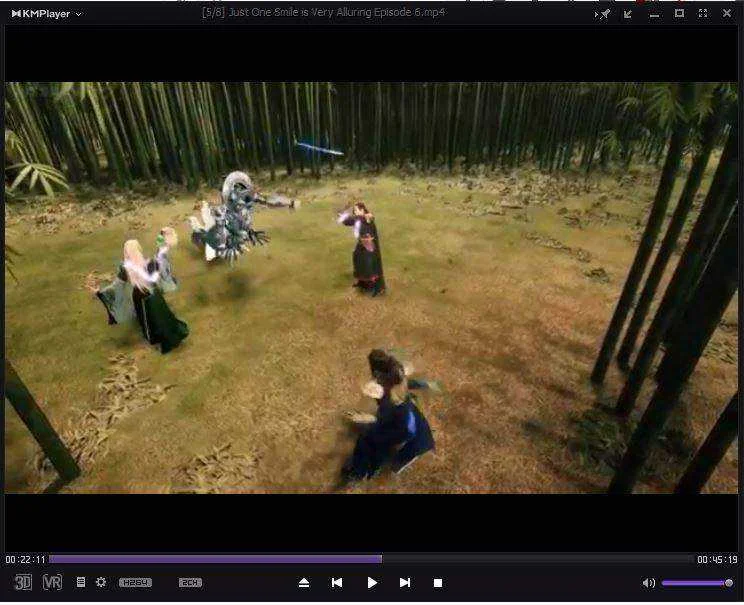The height and width of the screenshot is (605, 744).
Task: Maximize the KMPlayer window
Action: [x=679, y=13]
